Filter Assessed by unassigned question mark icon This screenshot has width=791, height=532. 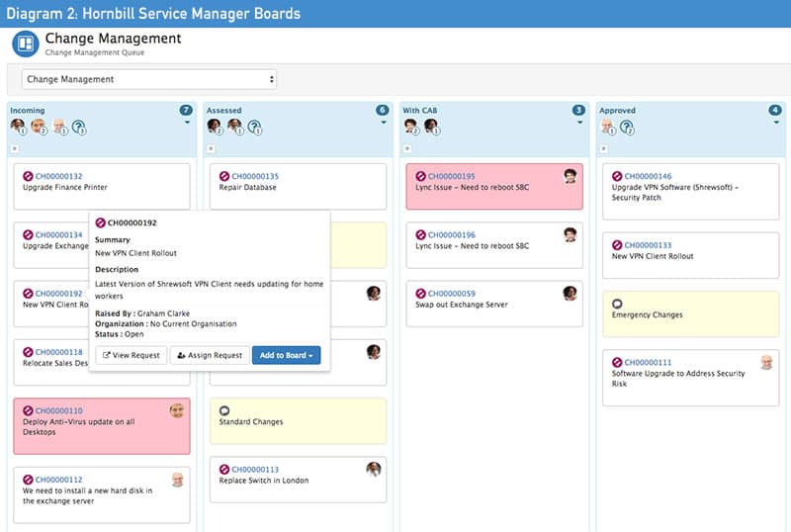coord(255,128)
